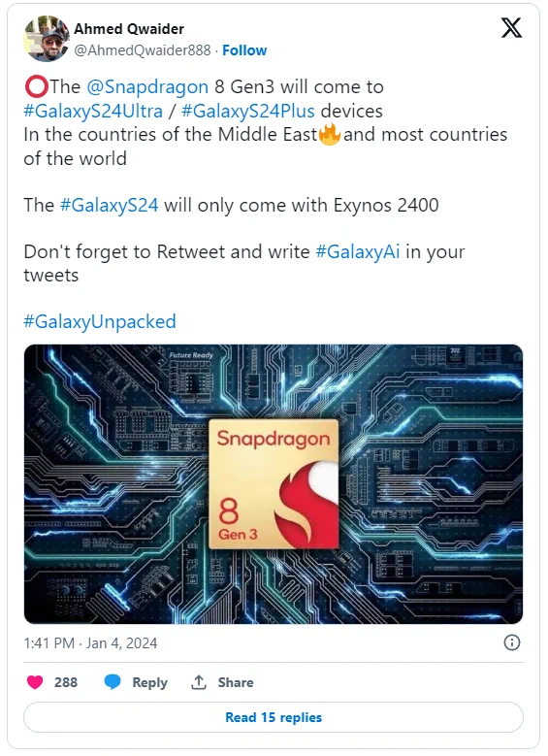Click the Ahmed Qwaider display name
The image size is (548, 756).
(129, 29)
